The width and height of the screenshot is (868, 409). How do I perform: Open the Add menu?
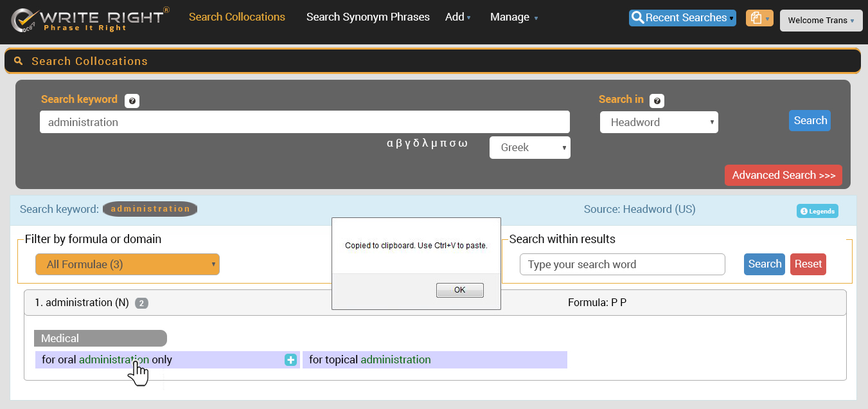[x=457, y=17]
